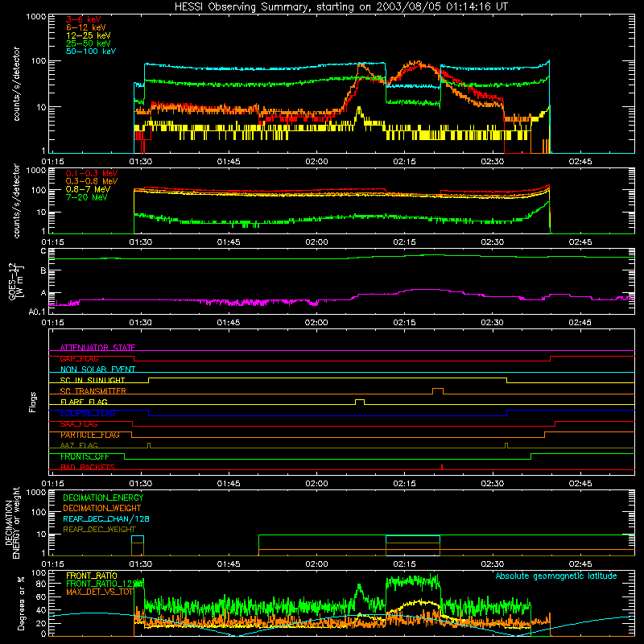The image size is (644, 644).
Task: Click the SC_TRANSMITTER flag label
Action: click(93, 391)
